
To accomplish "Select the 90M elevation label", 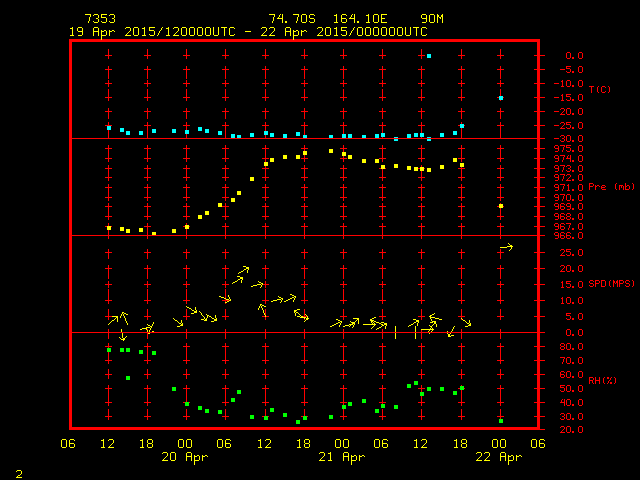I will (432, 19).
